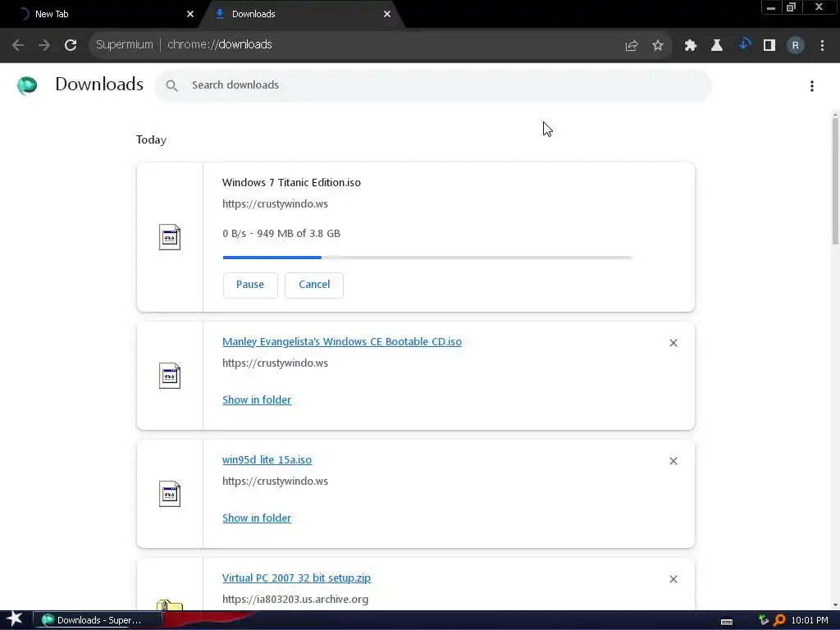Remove Virtual PC 2007 zip from list
Image resolution: width=840 pixels, height=630 pixels.
673,579
